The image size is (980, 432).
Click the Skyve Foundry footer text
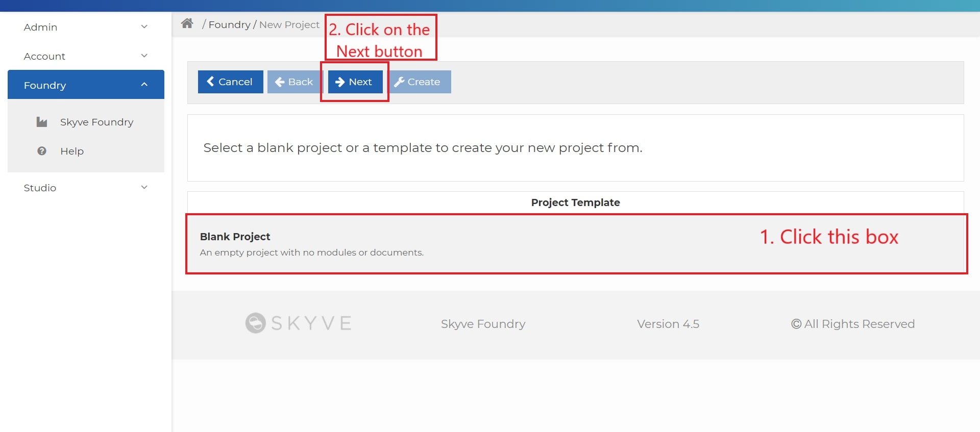(x=483, y=324)
